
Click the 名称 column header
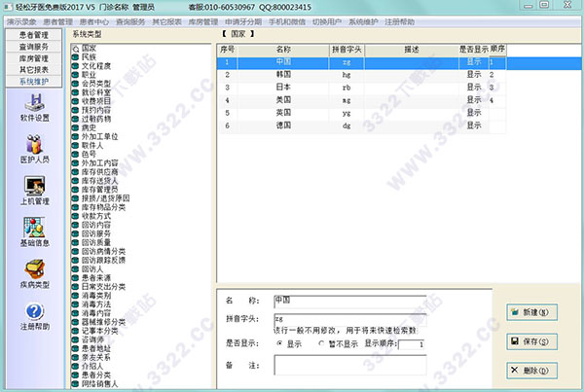(x=283, y=50)
